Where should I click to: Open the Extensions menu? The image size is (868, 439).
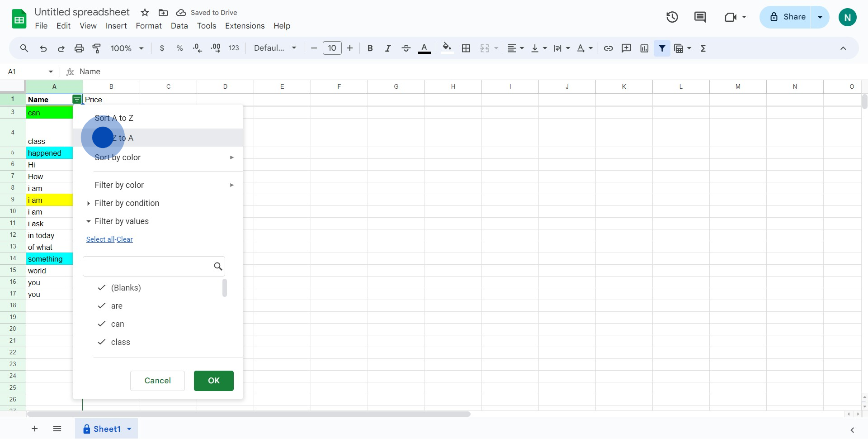[245, 26]
